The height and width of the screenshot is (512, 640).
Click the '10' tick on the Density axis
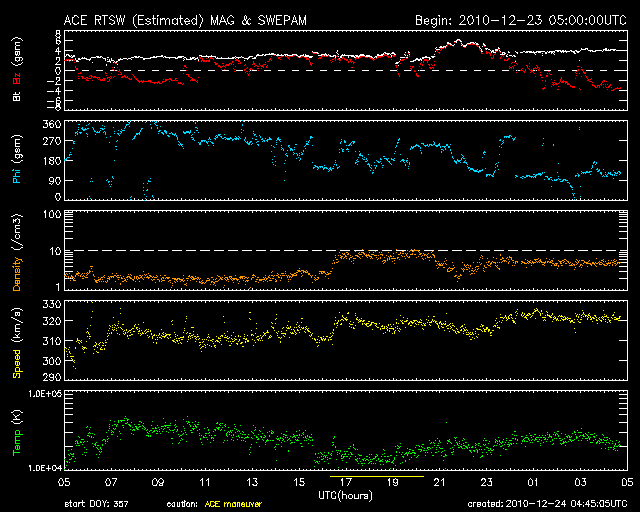[x=55, y=252]
